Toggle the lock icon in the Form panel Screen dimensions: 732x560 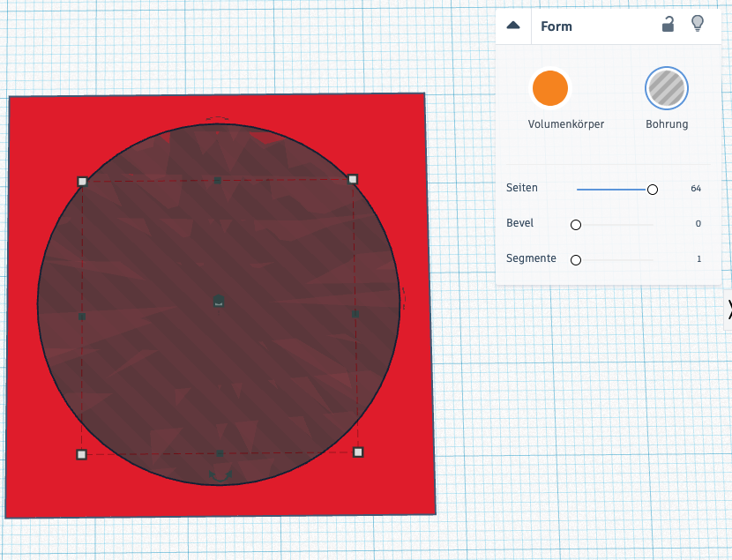(668, 24)
